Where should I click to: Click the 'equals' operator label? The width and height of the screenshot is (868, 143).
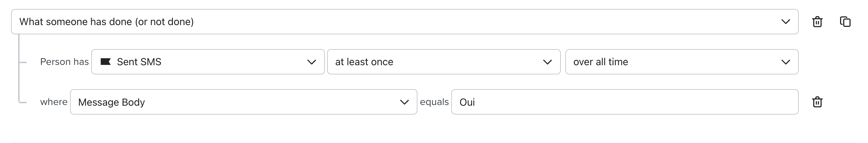point(434,102)
